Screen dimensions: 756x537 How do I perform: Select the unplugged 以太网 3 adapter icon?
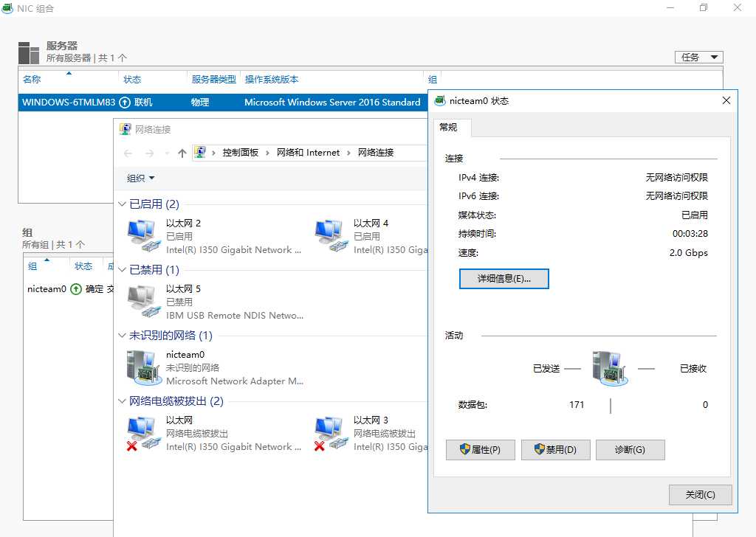[x=331, y=432]
